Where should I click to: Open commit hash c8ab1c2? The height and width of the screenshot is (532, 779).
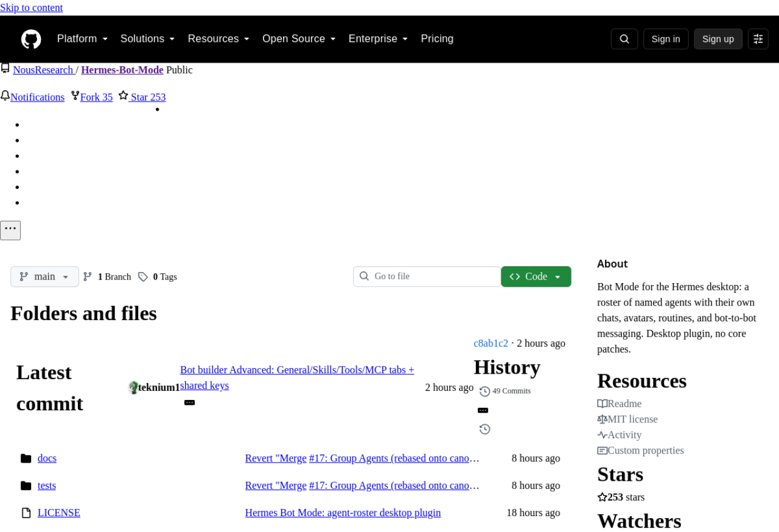click(x=491, y=343)
